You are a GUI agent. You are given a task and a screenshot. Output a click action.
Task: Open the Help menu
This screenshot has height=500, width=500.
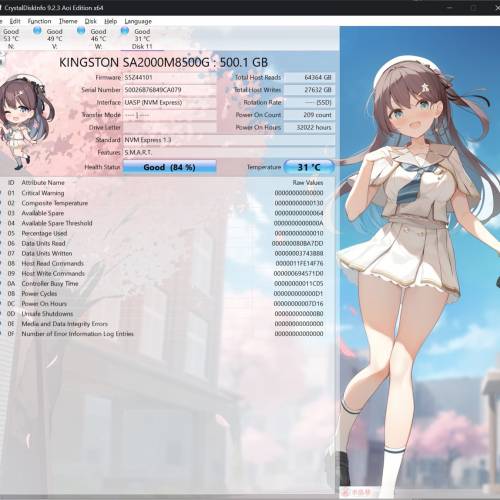coord(110,21)
